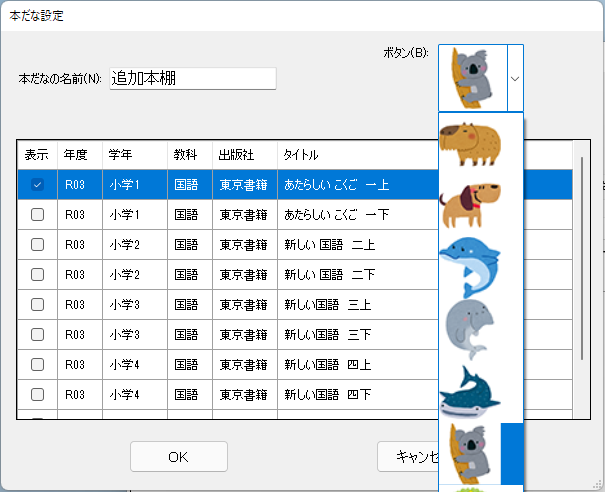The image size is (605, 492).
Task: Select title 新しい 国語 二上
Action: tap(330, 245)
